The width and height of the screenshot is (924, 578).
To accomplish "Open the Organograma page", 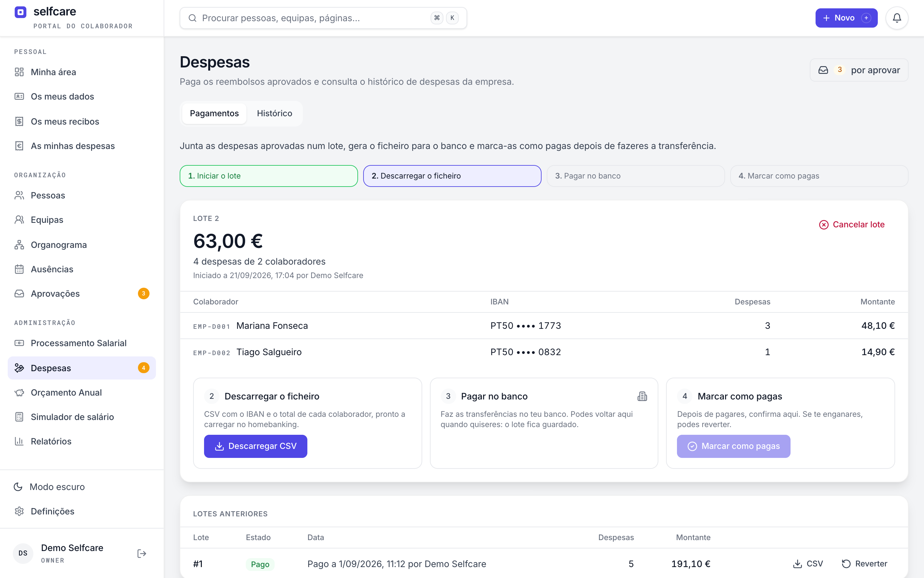I will pos(82,245).
